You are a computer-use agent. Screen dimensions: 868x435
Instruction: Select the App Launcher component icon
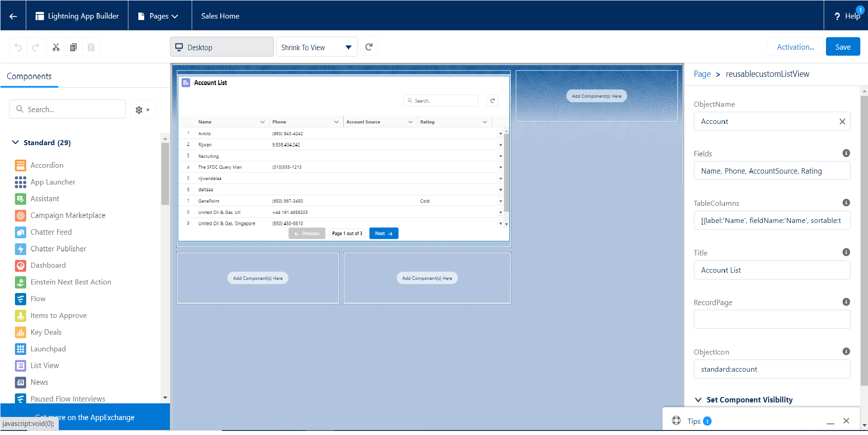pyautogui.click(x=20, y=182)
